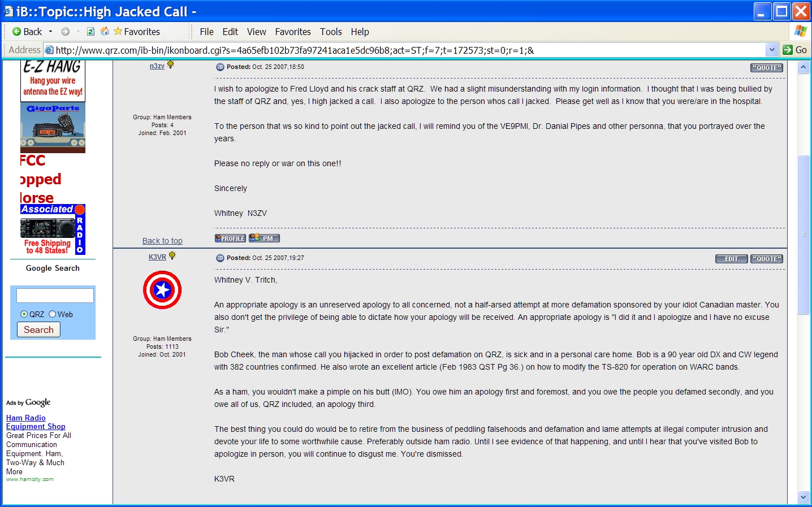
Task: Click the vertical scrollbar up arrow
Action: pyautogui.click(x=803, y=67)
